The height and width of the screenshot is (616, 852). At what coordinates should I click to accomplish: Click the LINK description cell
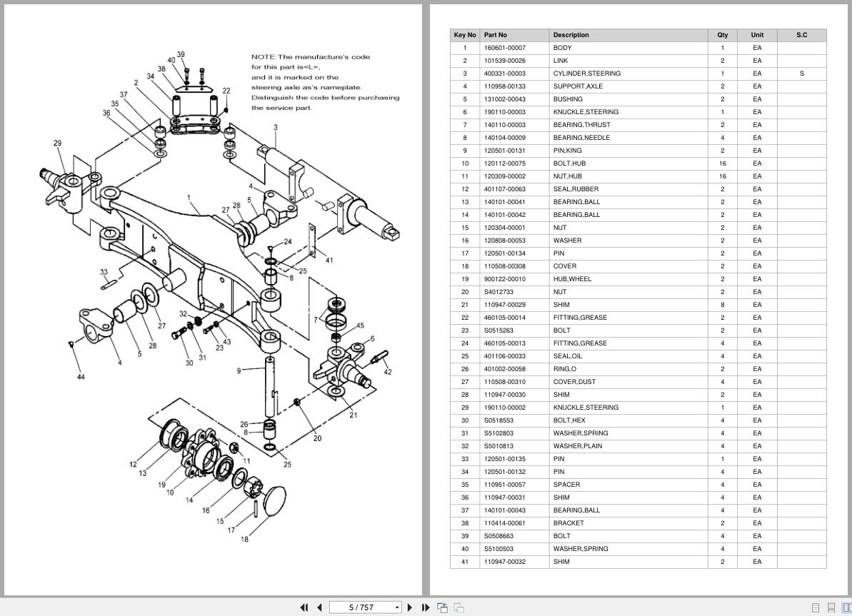[628, 61]
